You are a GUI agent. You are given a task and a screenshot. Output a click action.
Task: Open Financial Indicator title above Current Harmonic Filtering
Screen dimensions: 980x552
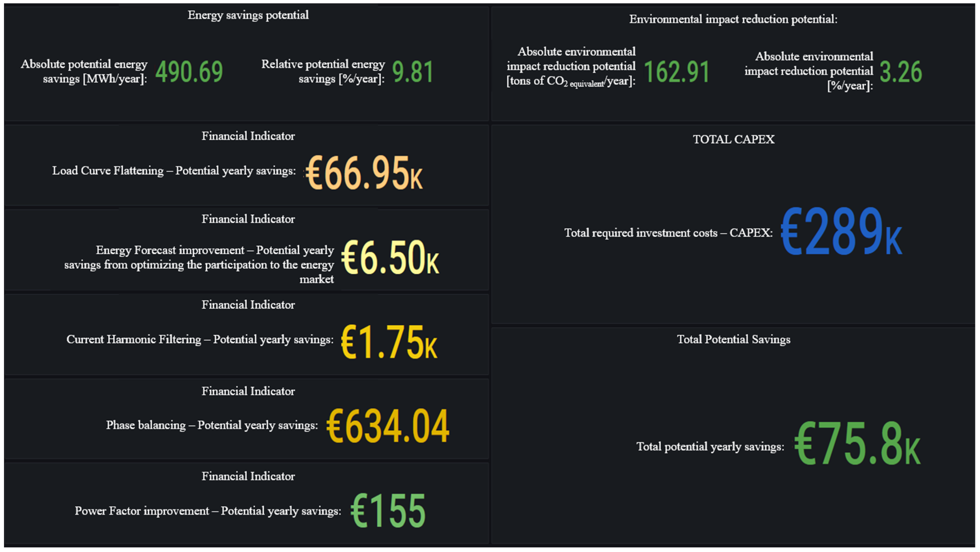248,305
